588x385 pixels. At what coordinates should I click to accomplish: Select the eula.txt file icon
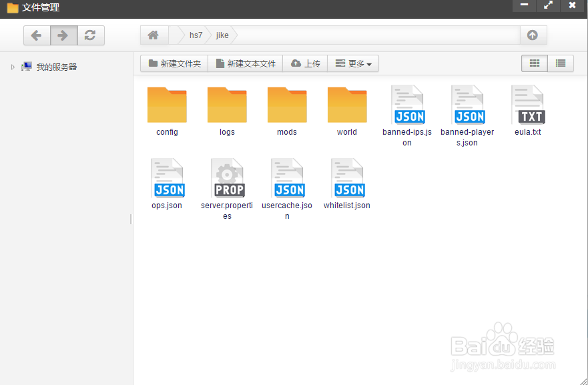[528, 105]
